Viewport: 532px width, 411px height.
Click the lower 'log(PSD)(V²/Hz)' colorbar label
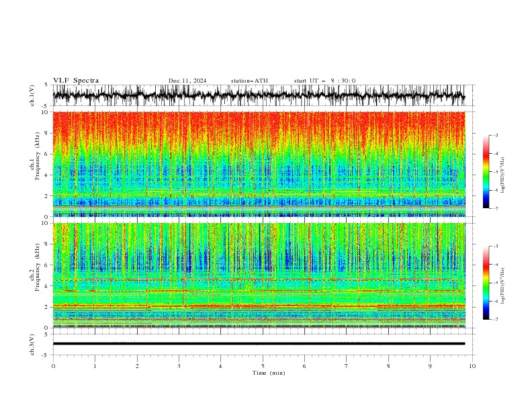click(x=502, y=285)
